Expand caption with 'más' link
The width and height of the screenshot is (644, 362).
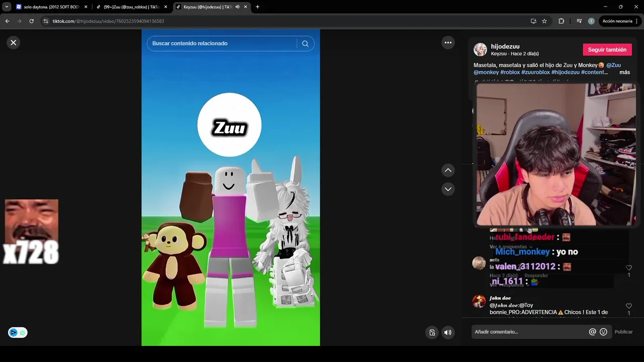tap(624, 72)
